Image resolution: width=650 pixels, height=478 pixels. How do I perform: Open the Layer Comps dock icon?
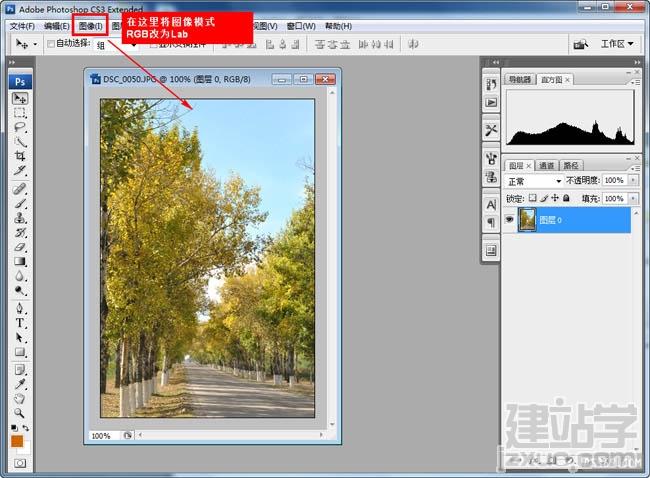click(x=491, y=250)
